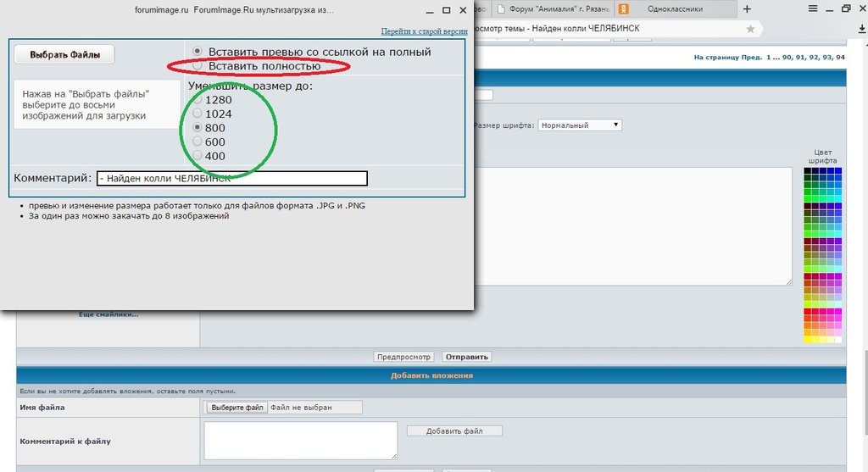The image size is (868, 472).
Task: Open the 'Перейти к старой версии' link
Action: tap(424, 31)
